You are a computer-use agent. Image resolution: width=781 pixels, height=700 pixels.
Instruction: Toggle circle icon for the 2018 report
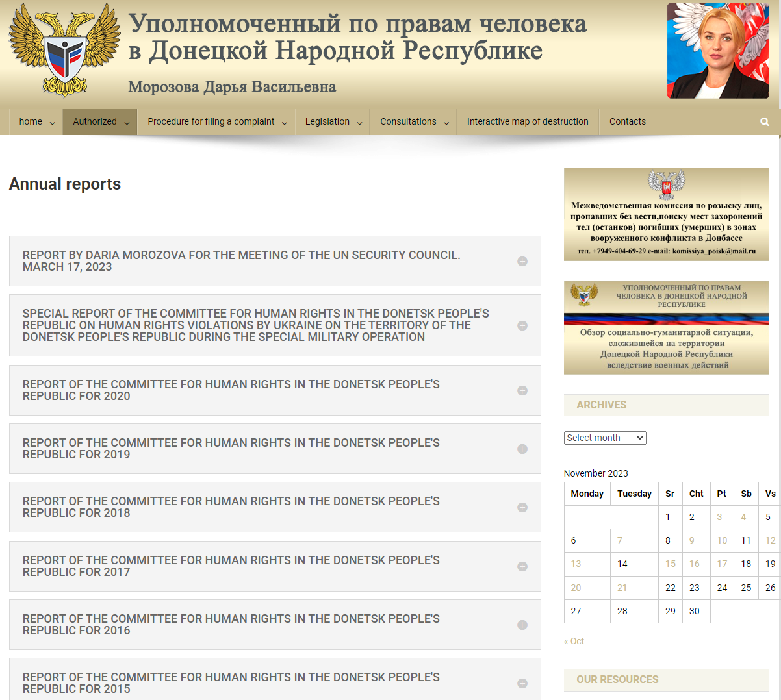click(x=522, y=507)
